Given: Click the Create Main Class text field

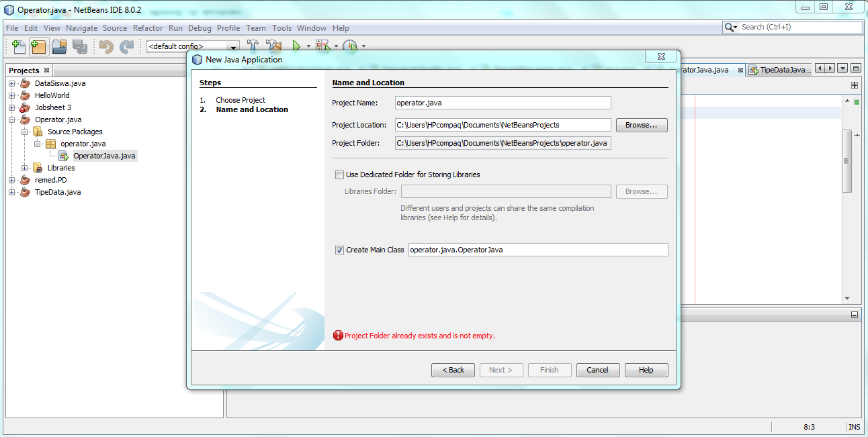Looking at the screenshot, I should [x=538, y=250].
